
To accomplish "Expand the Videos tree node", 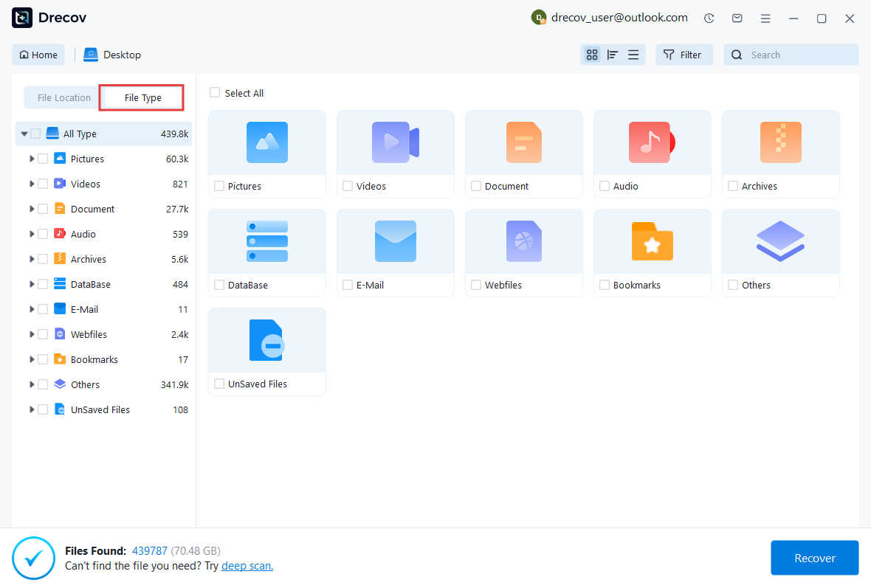I will (32, 184).
